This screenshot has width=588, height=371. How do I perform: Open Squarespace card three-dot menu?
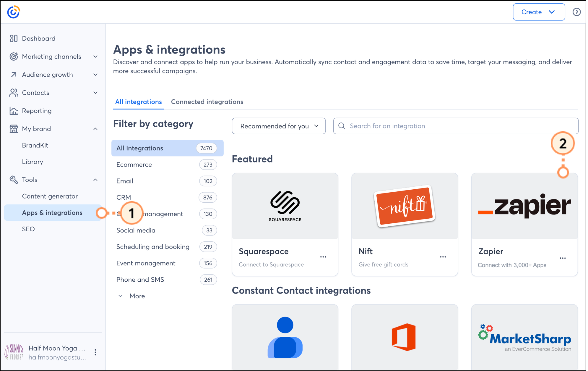323,257
